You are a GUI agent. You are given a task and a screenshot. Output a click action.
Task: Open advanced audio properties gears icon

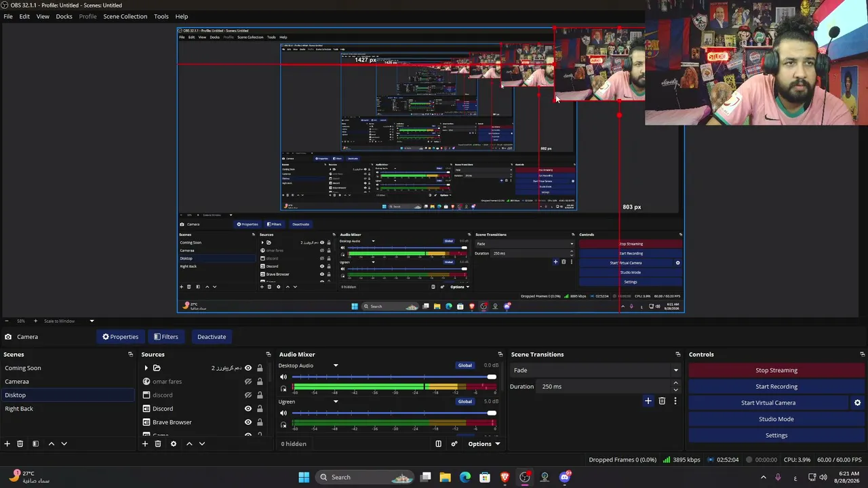(454, 444)
